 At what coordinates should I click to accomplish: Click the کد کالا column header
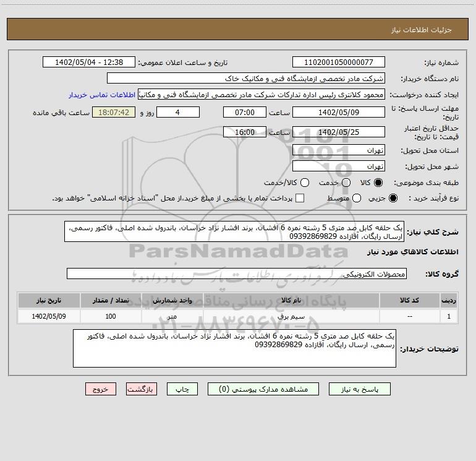pyautogui.click(x=409, y=301)
